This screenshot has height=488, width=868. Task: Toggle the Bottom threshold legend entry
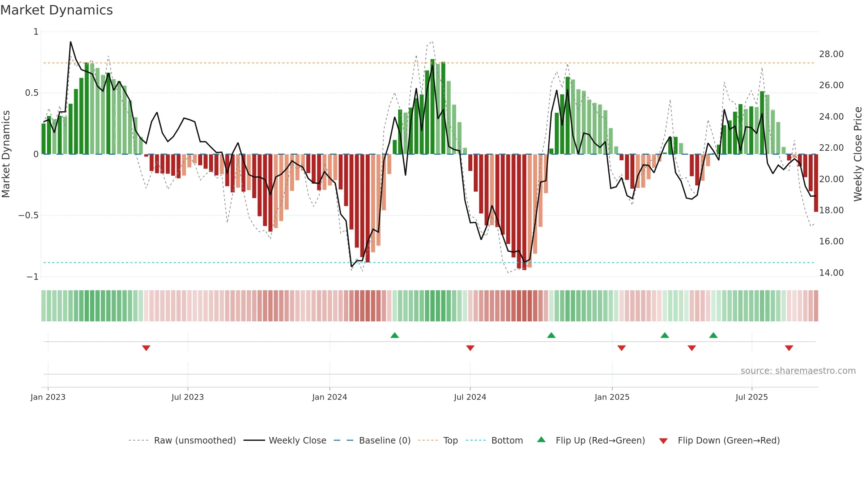(x=494, y=440)
